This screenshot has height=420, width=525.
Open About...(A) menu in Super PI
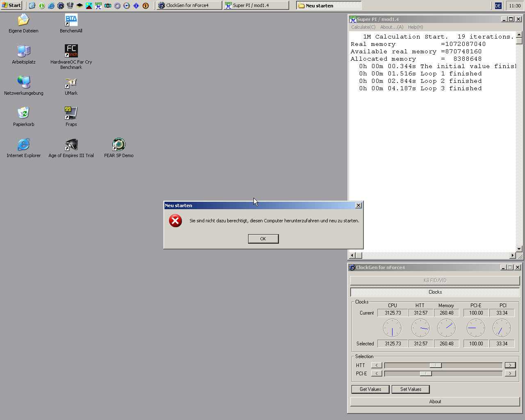click(x=392, y=27)
